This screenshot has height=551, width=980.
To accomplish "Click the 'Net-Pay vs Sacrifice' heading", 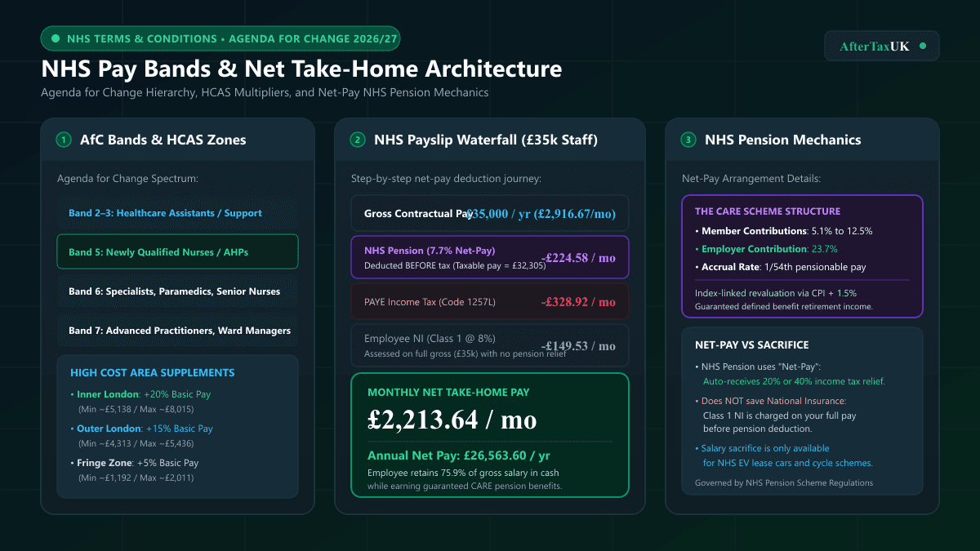I will pos(752,345).
